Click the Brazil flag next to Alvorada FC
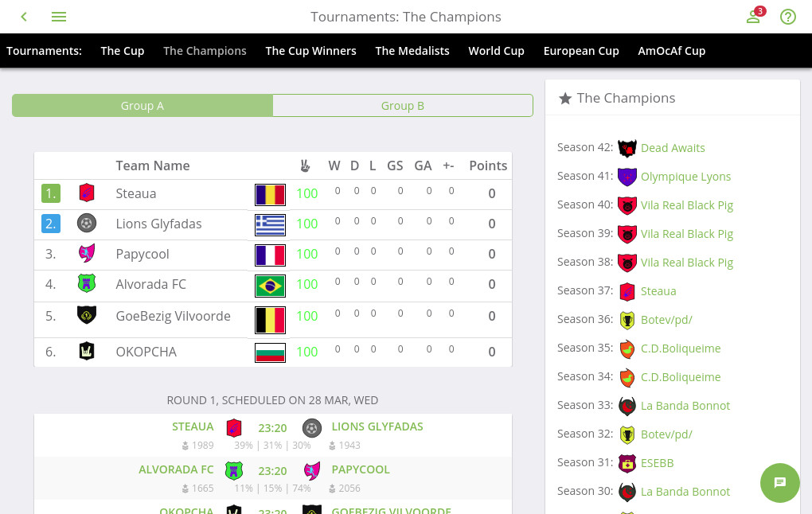The image size is (812, 514). pos(270,286)
